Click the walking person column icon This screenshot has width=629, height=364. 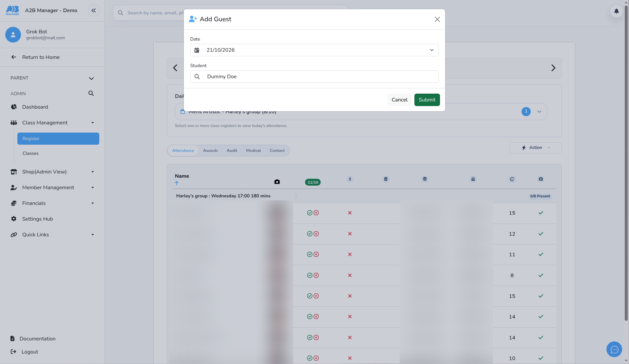[x=350, y=179]
